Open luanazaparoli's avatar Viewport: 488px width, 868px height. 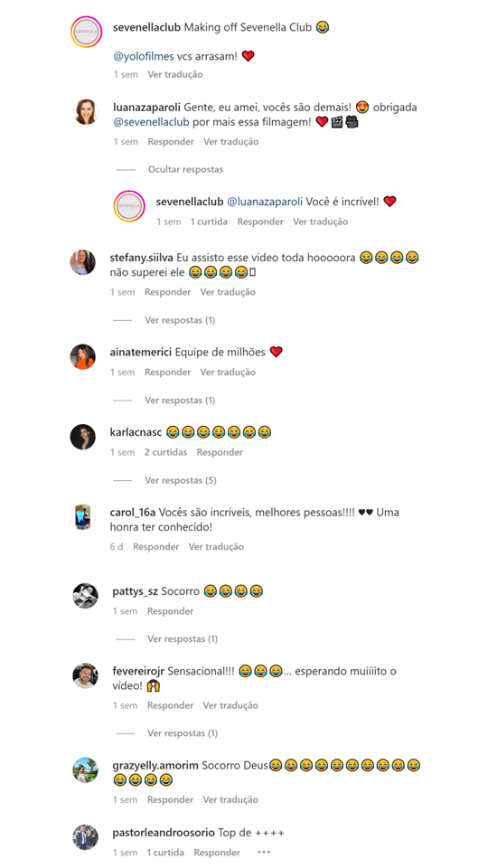click(x=87, y=112)
